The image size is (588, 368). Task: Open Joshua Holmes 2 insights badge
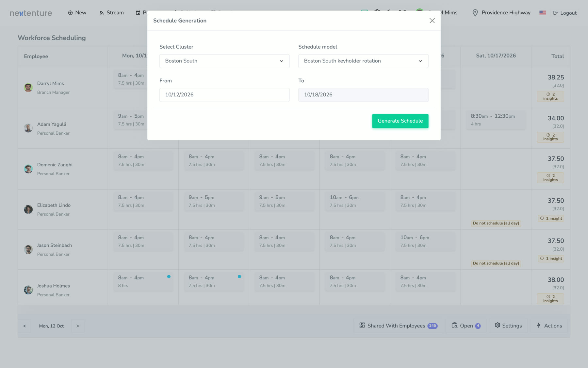pyautogui.click(x=550, y=299)
